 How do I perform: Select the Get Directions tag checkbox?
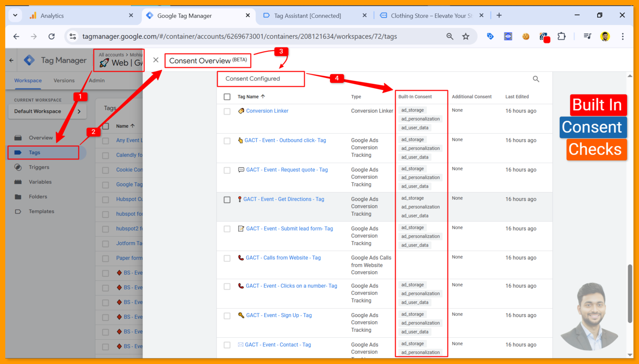coord(227,199)
